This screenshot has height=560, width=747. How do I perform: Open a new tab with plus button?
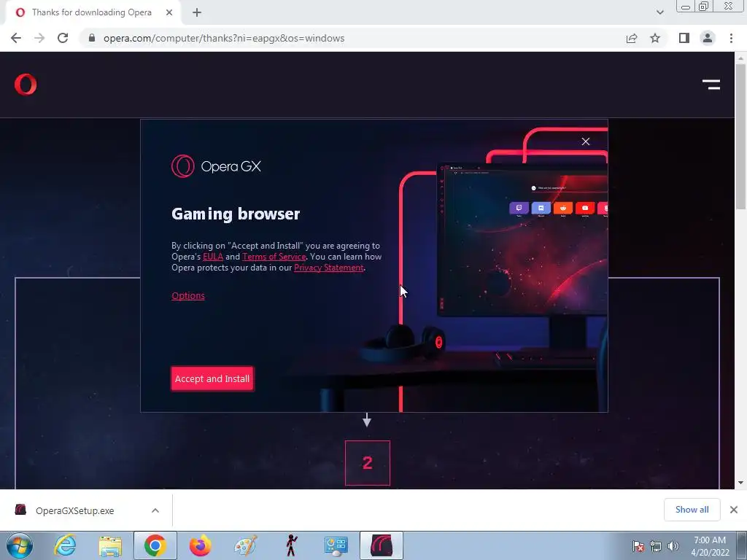click(197, 12)
